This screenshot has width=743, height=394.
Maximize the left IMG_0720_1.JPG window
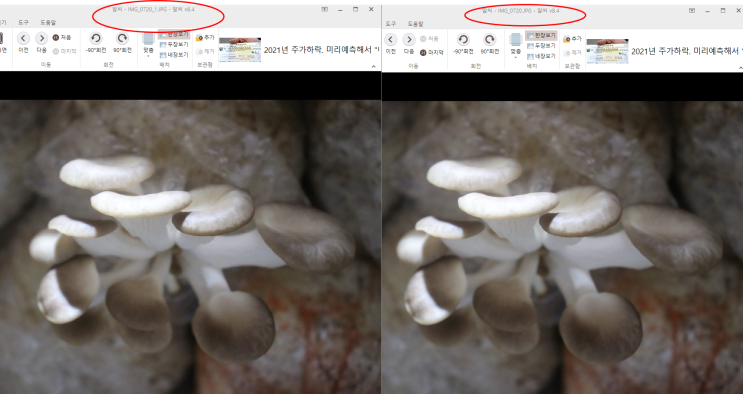(356, 9)
